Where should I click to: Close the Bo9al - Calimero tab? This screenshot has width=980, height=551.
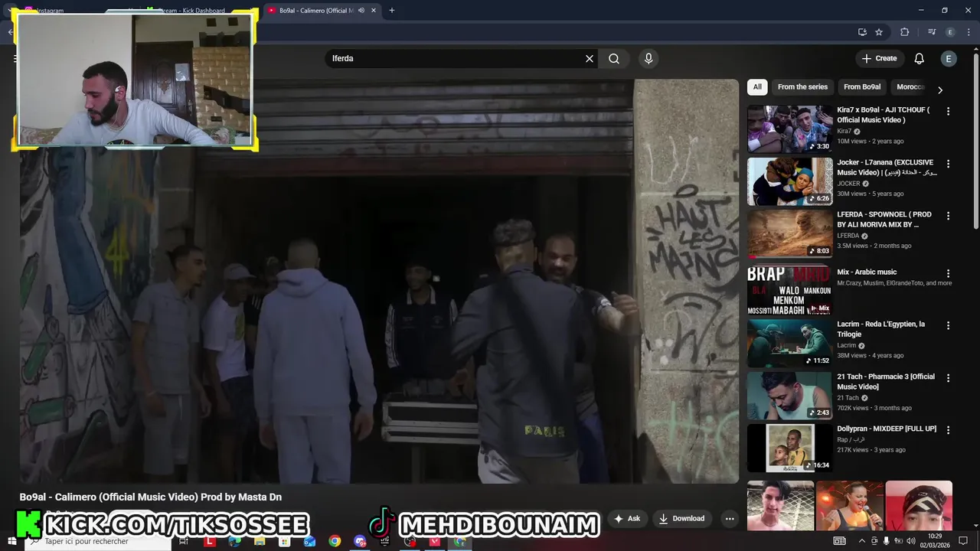click(x=374, y=11)
